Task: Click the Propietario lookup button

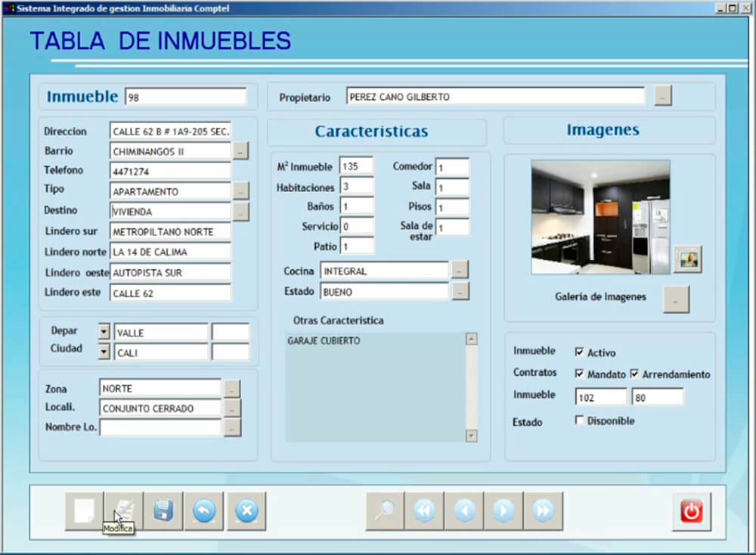Action: 663,96
